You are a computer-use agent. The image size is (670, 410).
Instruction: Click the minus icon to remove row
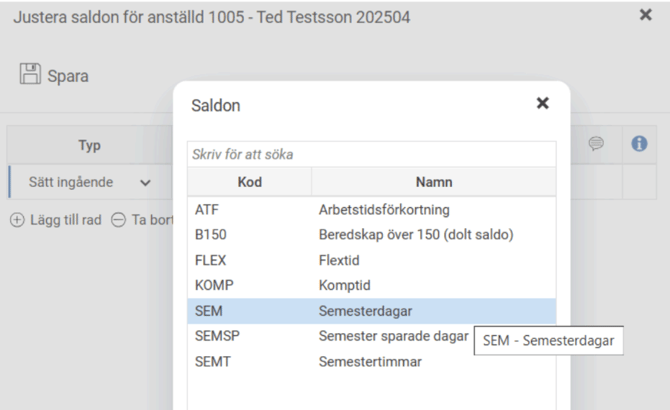pos(118,220)
